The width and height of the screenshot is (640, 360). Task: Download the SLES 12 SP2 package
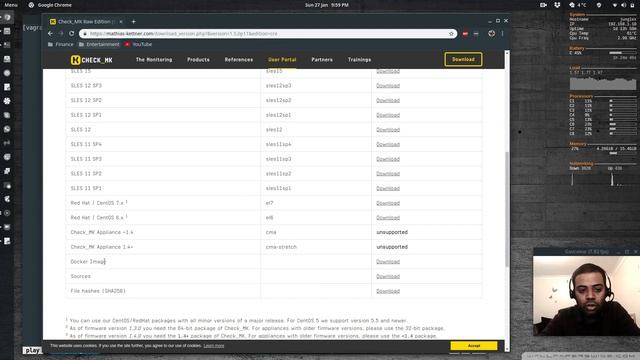(388, 100)
